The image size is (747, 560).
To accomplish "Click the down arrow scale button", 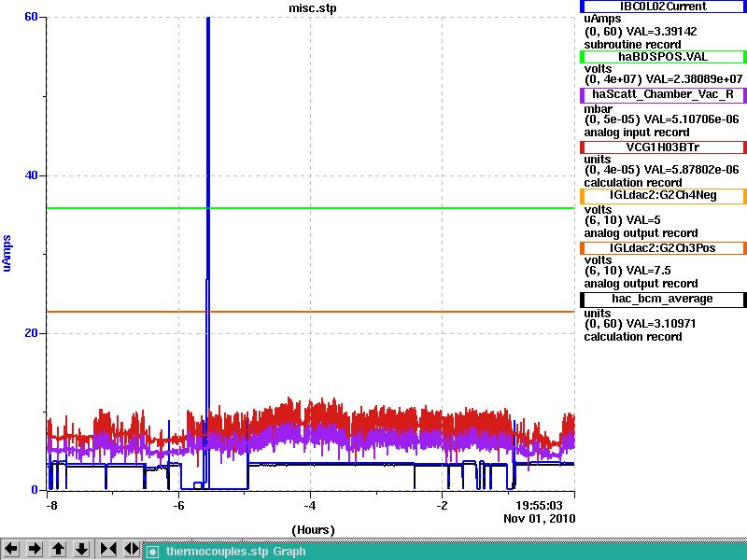I will pyautogui.click(x=81, y=549).
